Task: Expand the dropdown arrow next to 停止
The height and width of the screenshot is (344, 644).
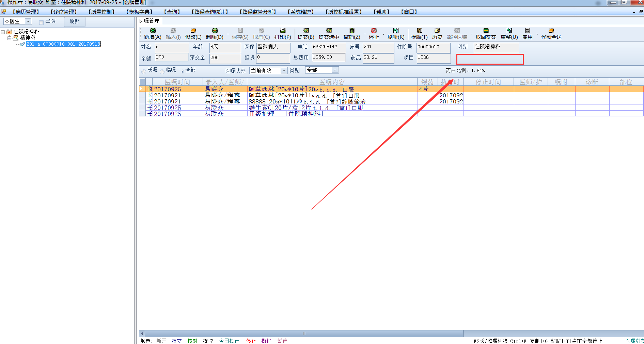Action: 383,34
